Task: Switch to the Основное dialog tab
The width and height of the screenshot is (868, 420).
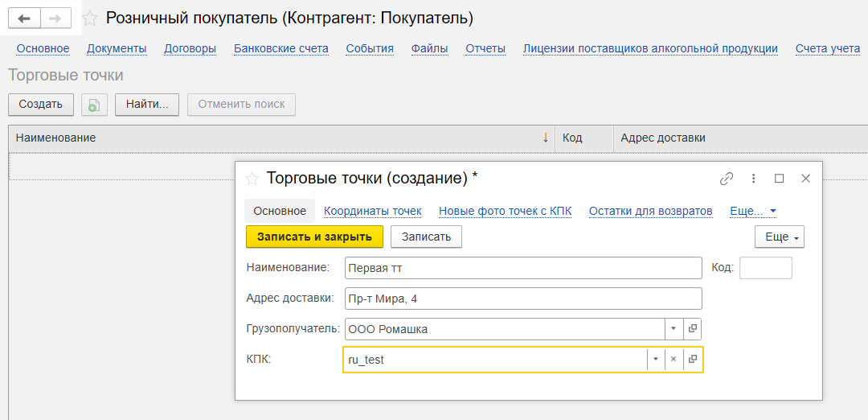Action: point(280,211)
